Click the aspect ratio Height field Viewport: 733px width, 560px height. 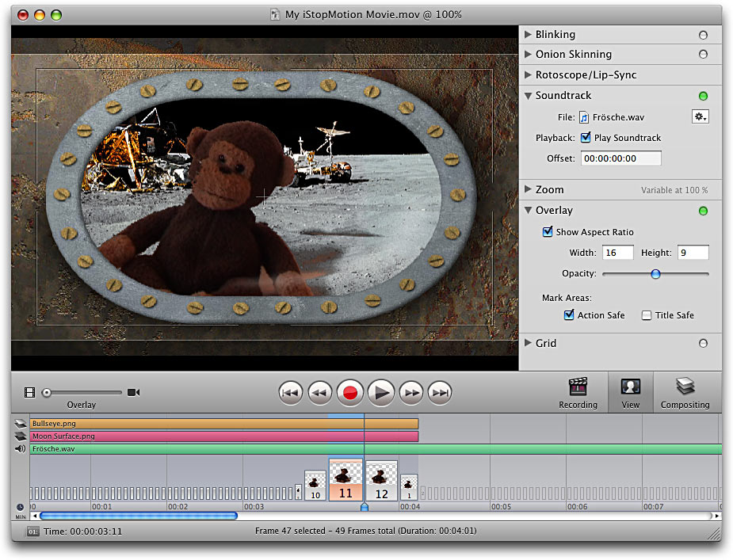tap(693, 253)
